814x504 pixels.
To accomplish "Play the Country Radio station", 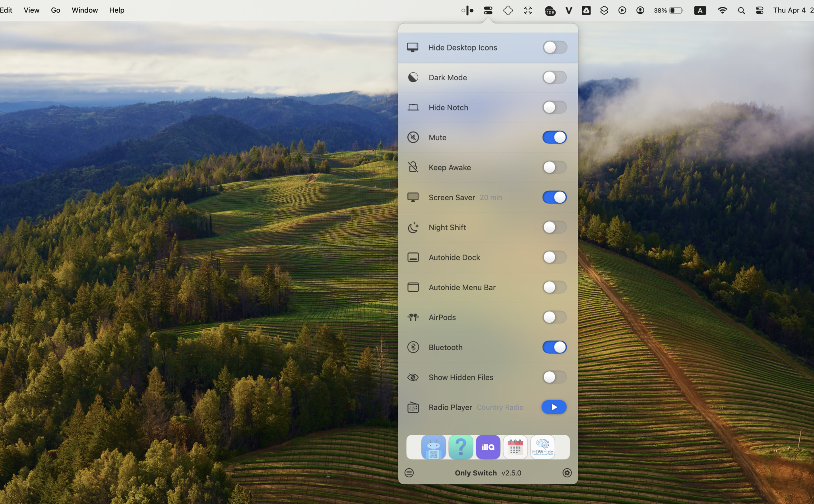I will pos(554,407).
